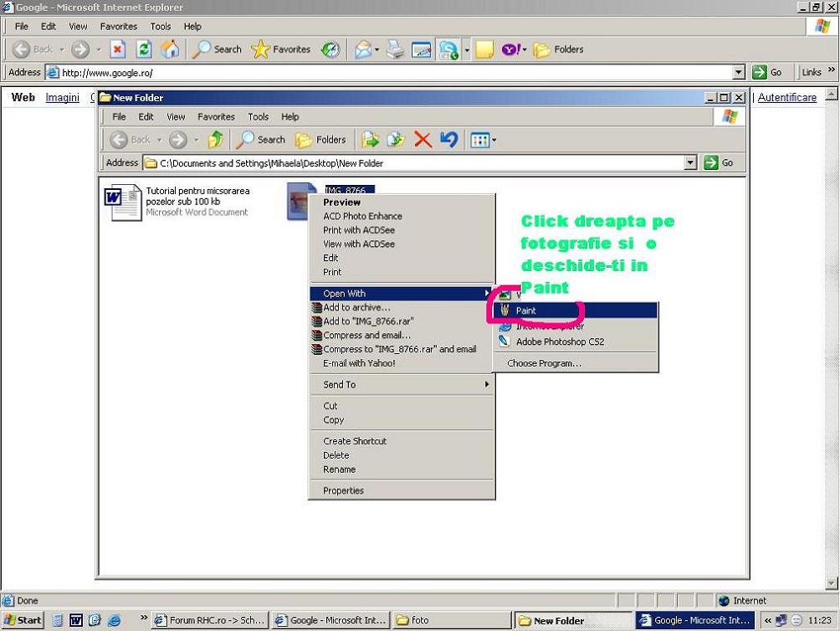Switch to the Forum RHC.ro taskbar button
This screenshot has height=631, width=840.
(209, 620)
